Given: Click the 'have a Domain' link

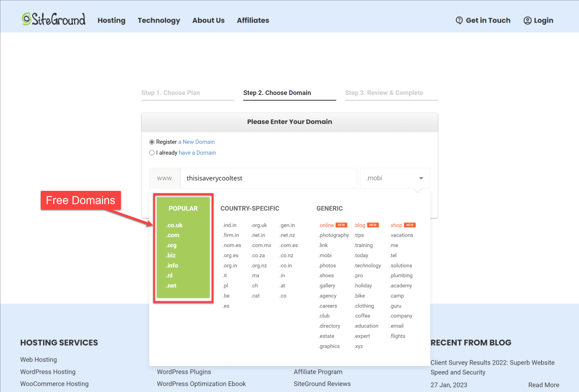Looking at the screenshot, I should click(x=197, y=152).
